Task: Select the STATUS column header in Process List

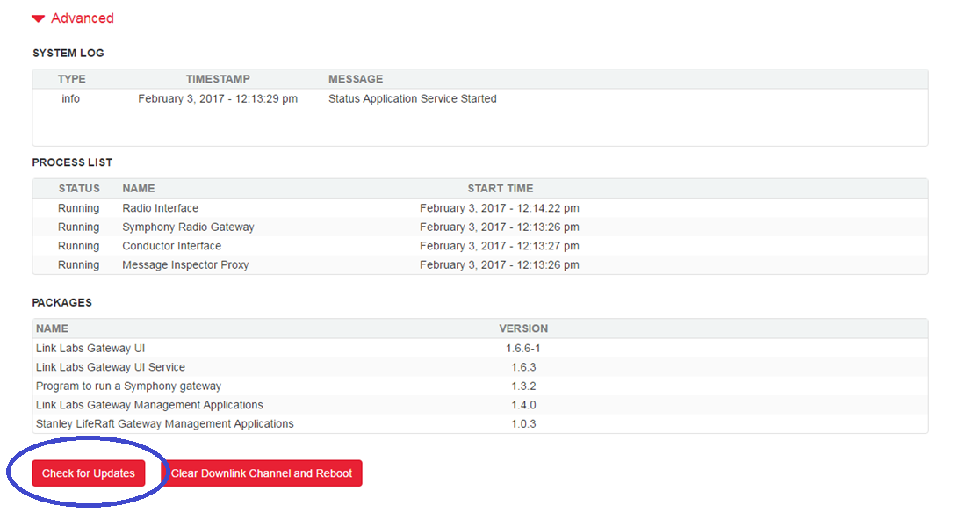Action: 79,188
